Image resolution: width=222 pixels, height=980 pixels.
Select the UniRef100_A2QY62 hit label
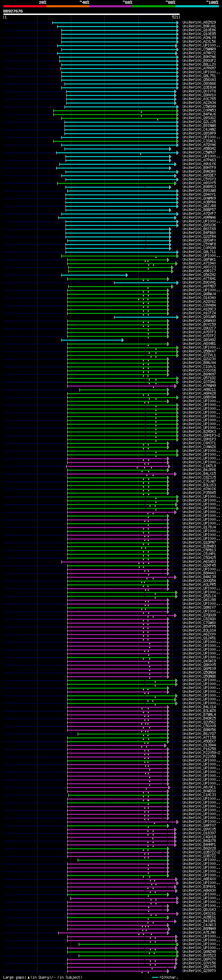(199, 301)
